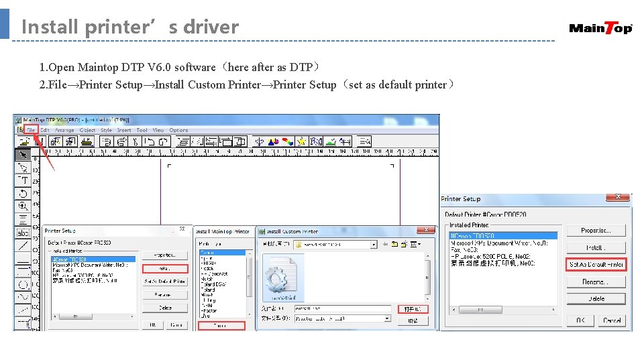Image resolution: width=644 pixels, height=362 pixels.
Task: Click up-folder icon in Install Custom Printer
Action: click(394, 245)
